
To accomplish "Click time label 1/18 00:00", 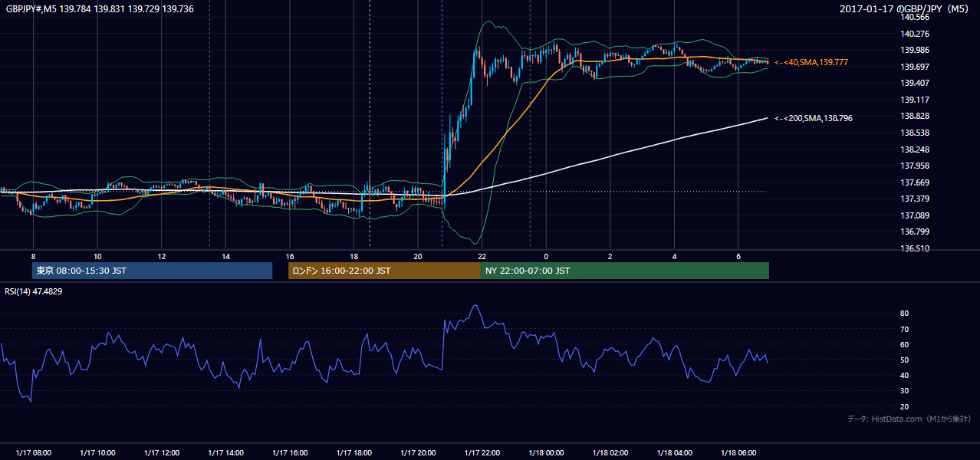I will (546, 452).
